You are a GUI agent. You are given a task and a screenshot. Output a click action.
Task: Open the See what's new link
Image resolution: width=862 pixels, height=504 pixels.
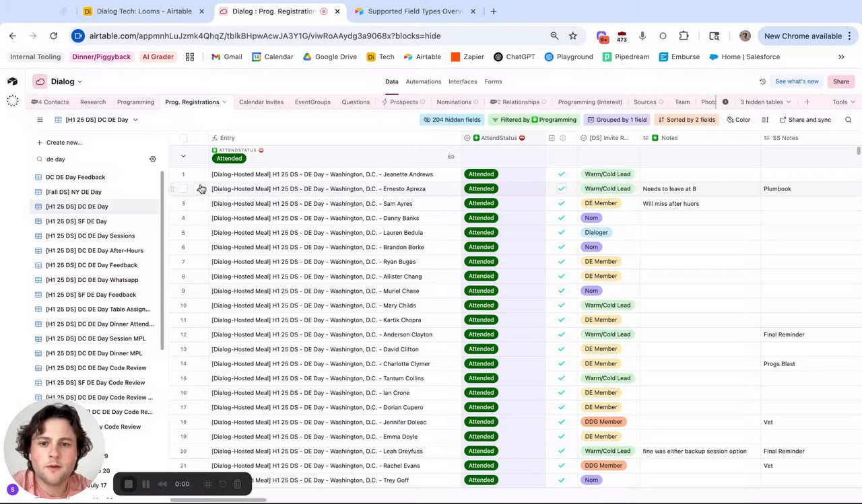[797, 81]
